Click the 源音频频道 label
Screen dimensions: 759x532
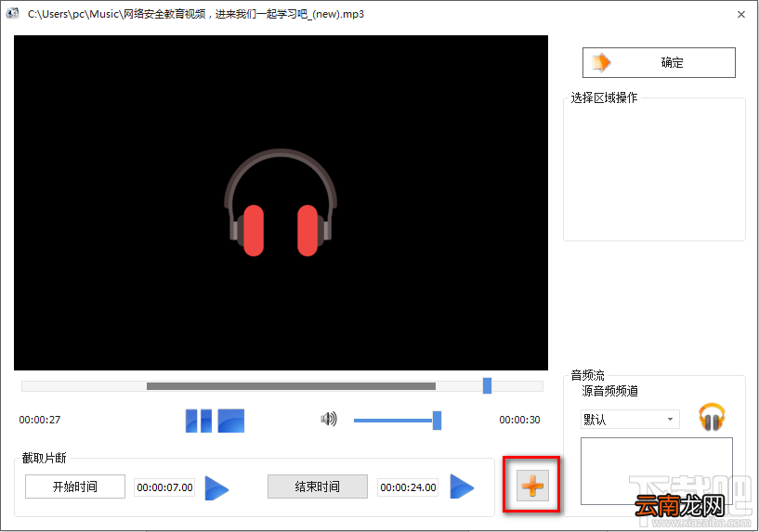610,391
